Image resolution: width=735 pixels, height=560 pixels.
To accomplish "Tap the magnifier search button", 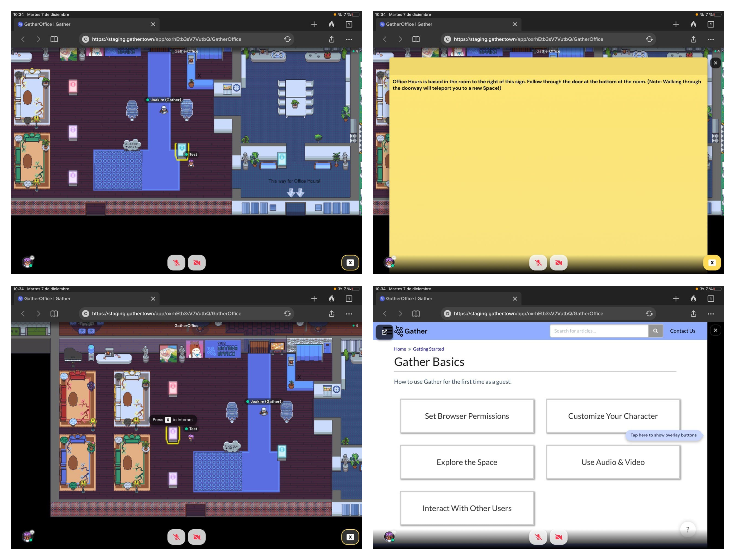I will [x=655, y=331].
